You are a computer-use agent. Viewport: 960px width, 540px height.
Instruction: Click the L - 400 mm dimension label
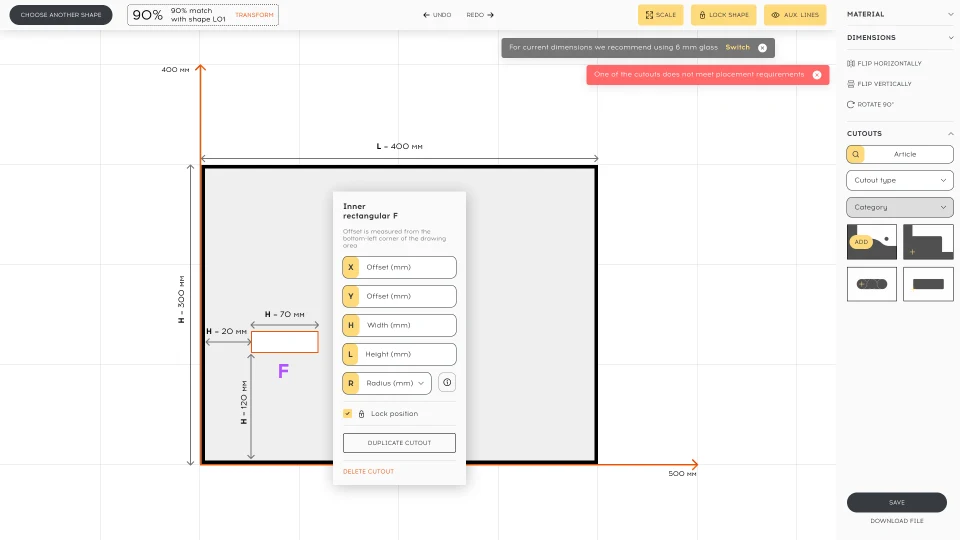(x=399, y=147)
